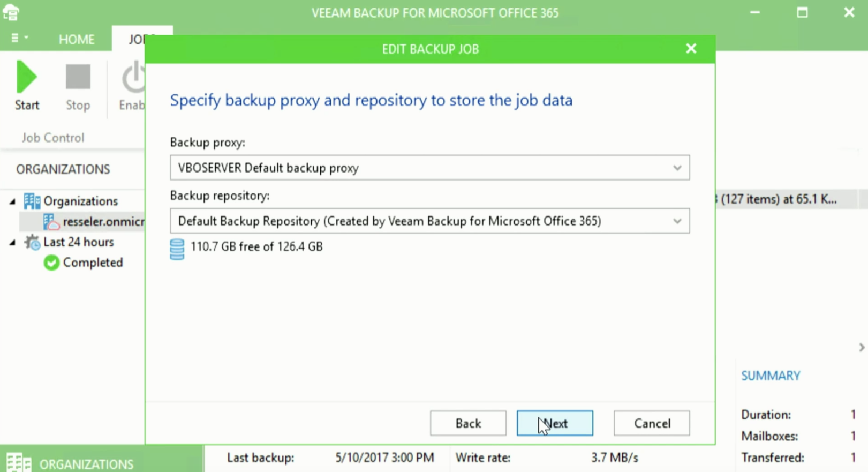Collapse the Organizations tree node
This screenshot has width=868, height=472.
[x=12, y=201]
